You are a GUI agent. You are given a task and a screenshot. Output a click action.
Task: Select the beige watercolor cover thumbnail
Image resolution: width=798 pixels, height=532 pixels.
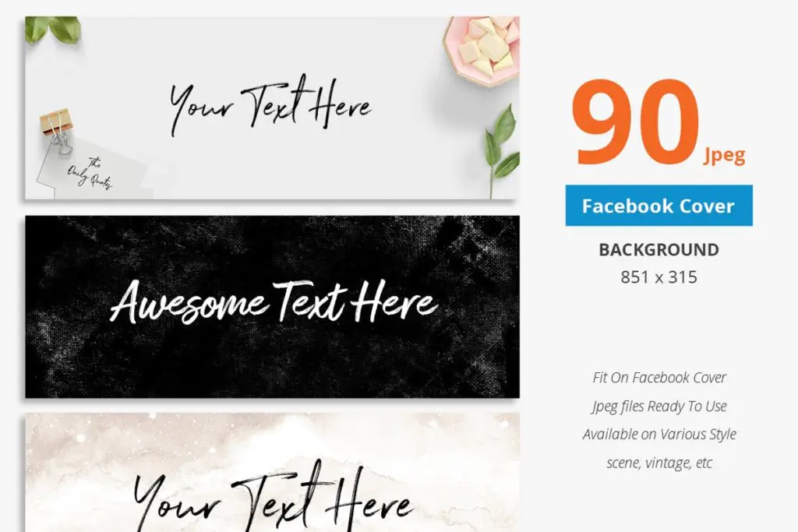click(272, 473)
